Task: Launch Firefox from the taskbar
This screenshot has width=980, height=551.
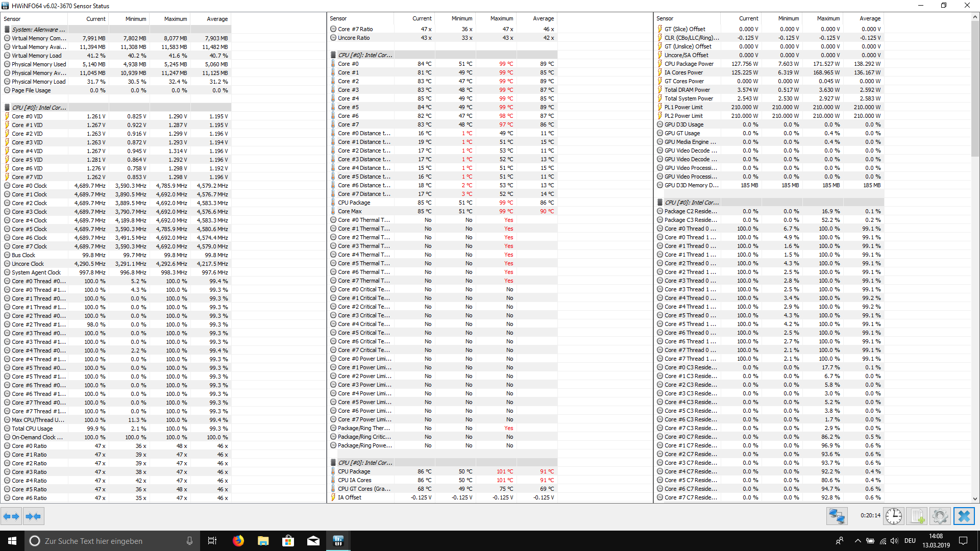Action: pyautogui.click(x=238, y=541)
